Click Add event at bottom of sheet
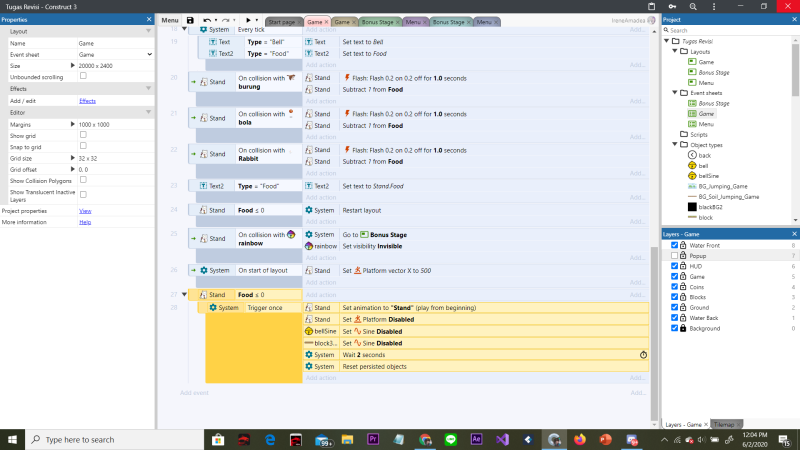This screenshot has width=800, height=450. (x=194, y=393)
